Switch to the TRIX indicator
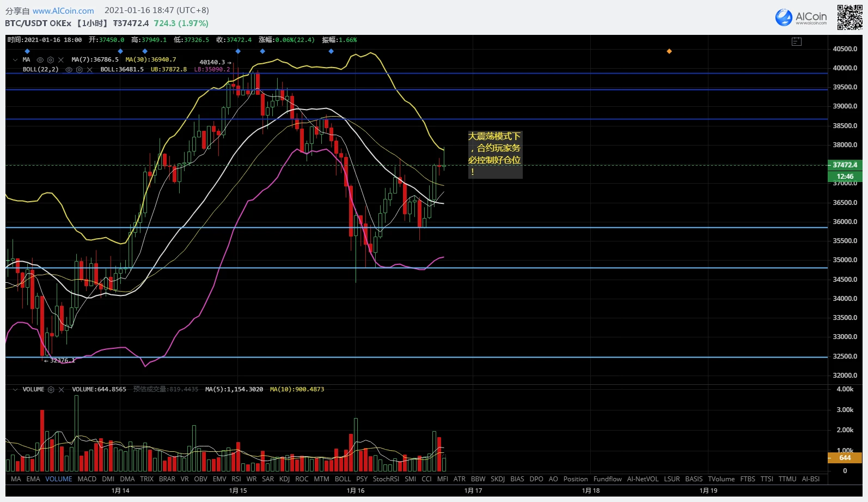 tap(147, 479)
